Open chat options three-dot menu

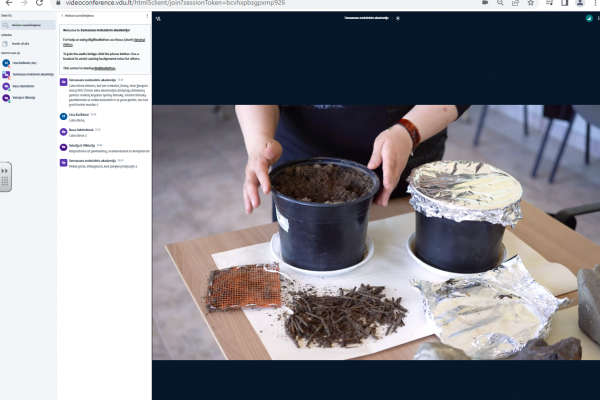(147, 16)
